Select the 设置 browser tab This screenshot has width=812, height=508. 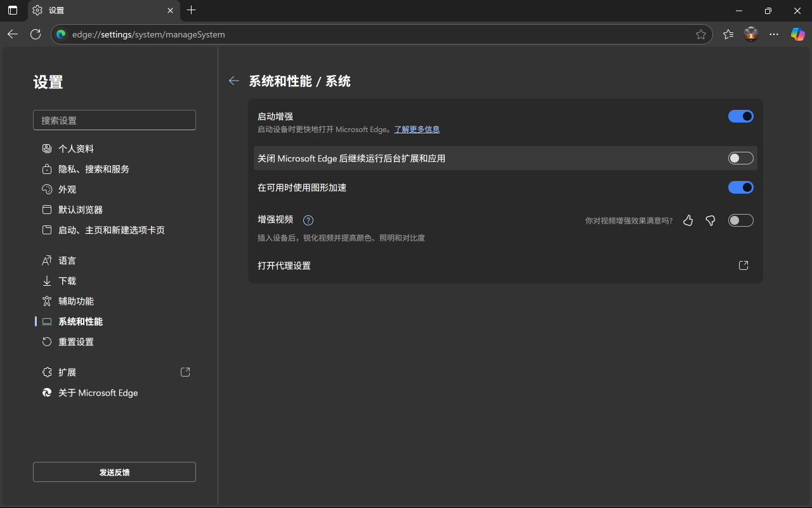(x=103, y=10)
